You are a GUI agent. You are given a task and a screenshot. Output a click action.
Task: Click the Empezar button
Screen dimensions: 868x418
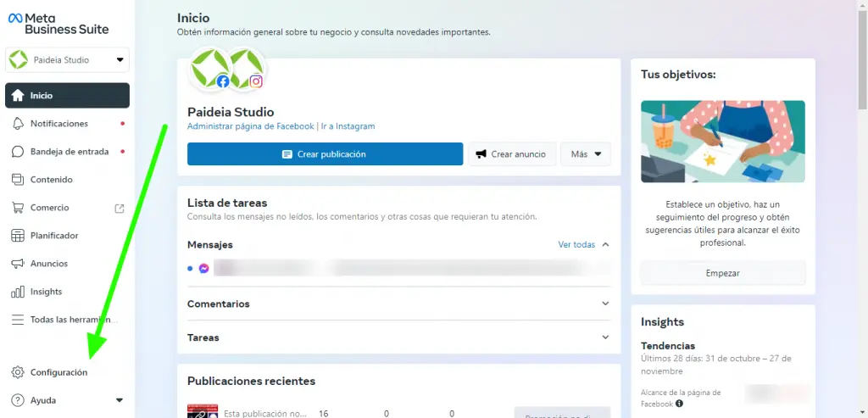[x=722, y=273]
